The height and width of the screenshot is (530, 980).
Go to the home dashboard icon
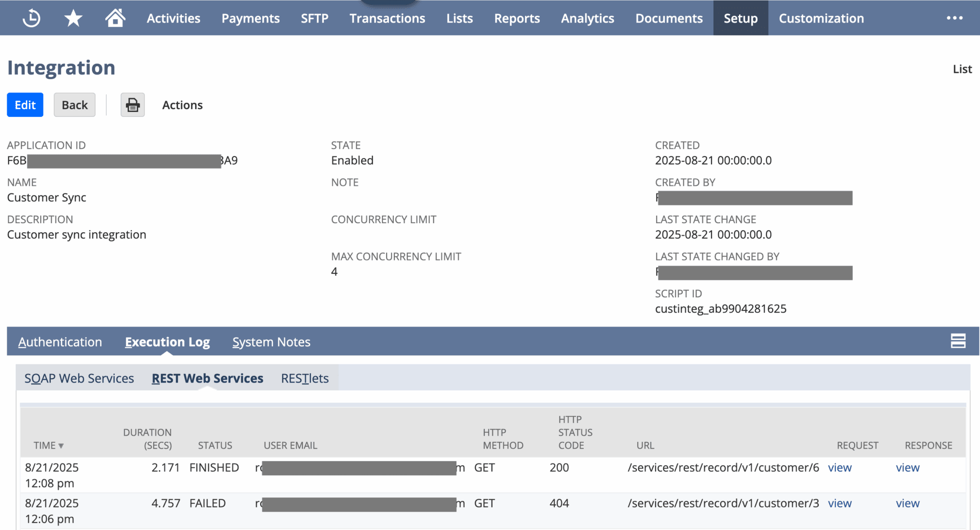tap(115, 18)
